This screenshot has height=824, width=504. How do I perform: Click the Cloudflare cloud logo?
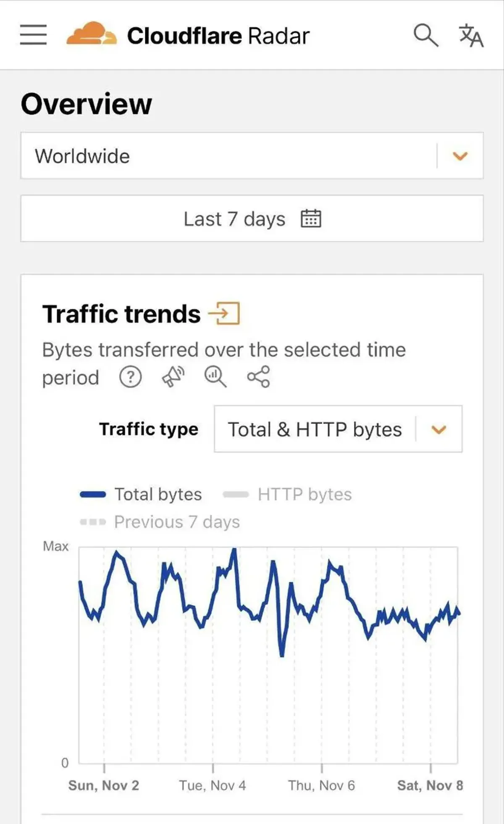coord(91,34)
